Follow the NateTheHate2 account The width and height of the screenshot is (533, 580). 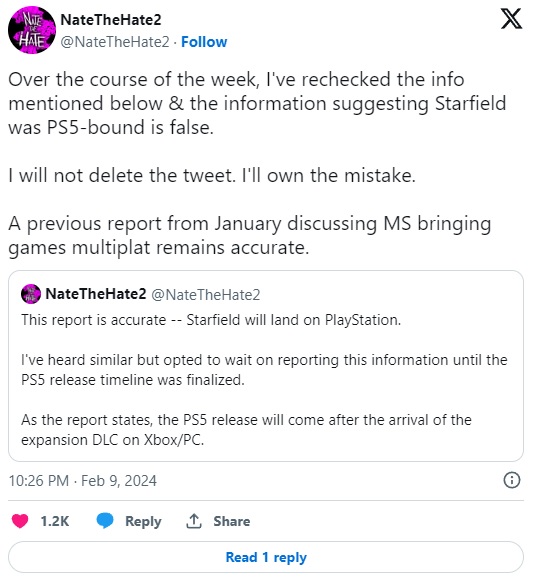coord(204,42)
